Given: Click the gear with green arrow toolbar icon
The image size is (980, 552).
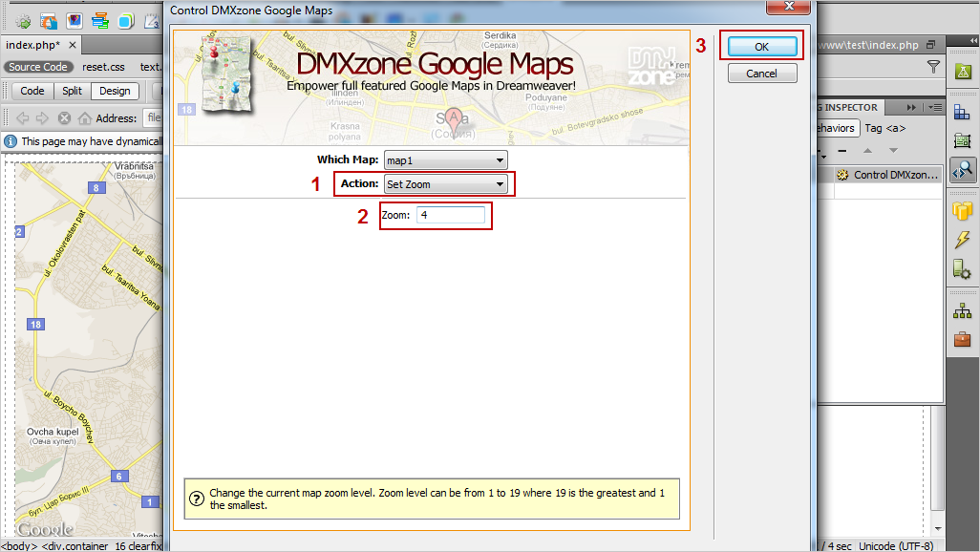Looking at the screenshot, I should [x=24, y=21].
